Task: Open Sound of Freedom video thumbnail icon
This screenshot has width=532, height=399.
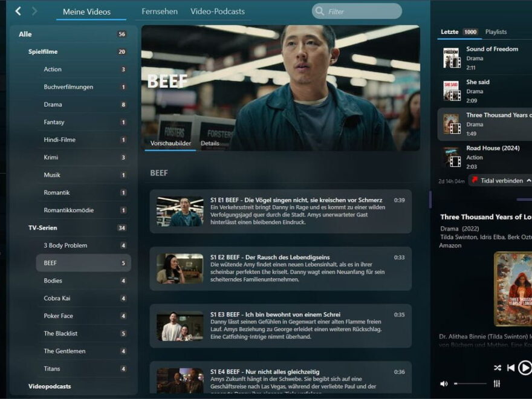Action: tap(452, 58)
